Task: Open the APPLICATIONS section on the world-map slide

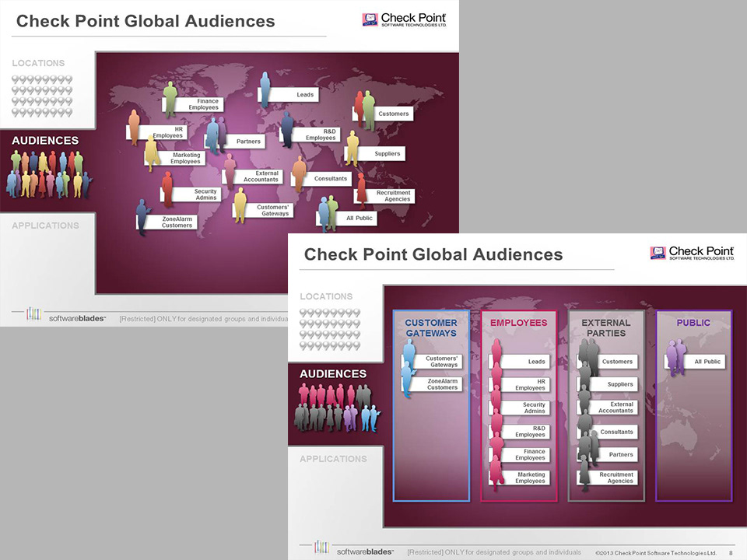Action: point(45,226)
